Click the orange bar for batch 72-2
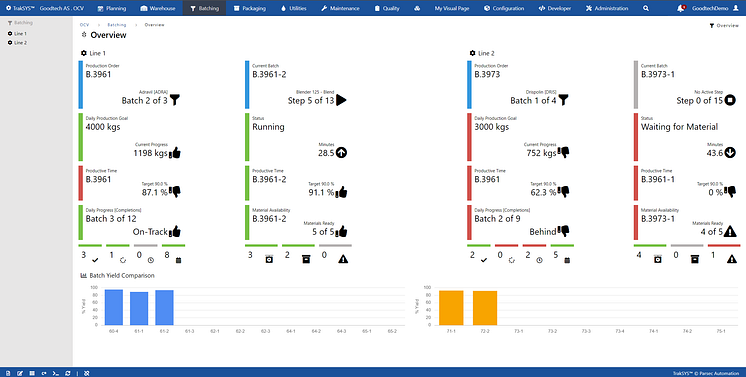The width and height of the screenshot is (746, 377). pos(485,308)
